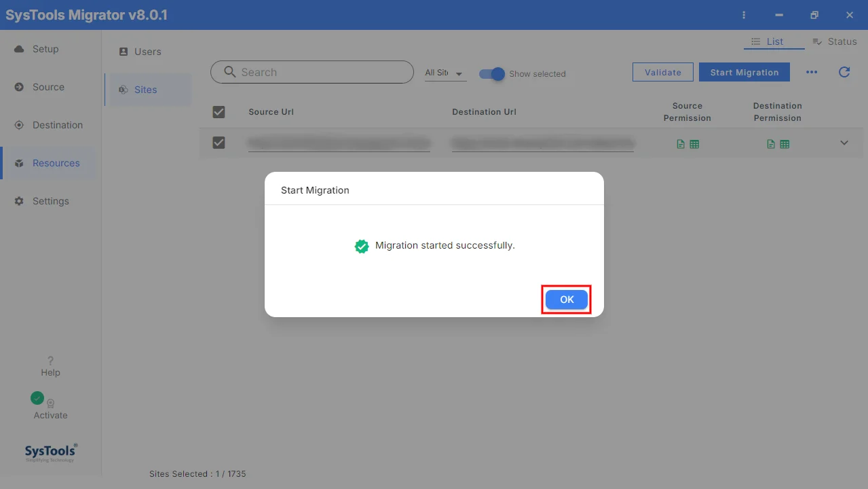Click the Destination Permission column header
This screenshot has width=868, height=489.
[778, 112]
